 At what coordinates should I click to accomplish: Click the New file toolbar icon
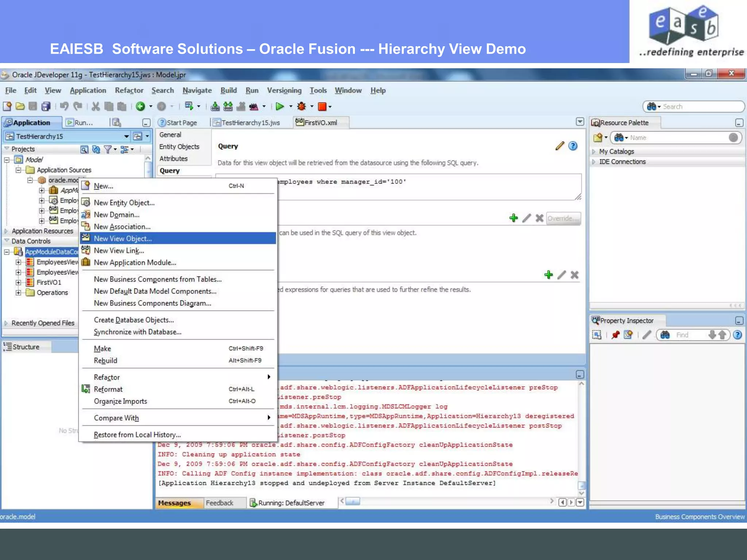pos(7,106)
